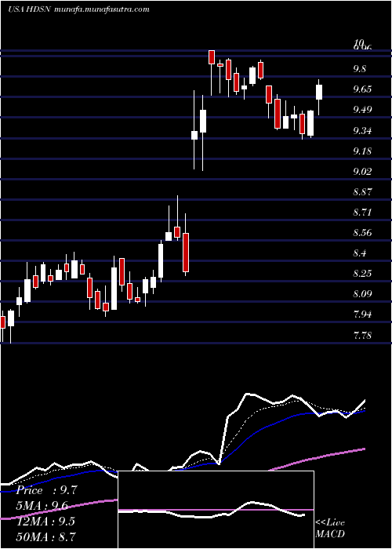Image resolution: width=392 pixels, height=549 pixels.
Task: Click the 8.71 price axis label
Action: (362, 213)
